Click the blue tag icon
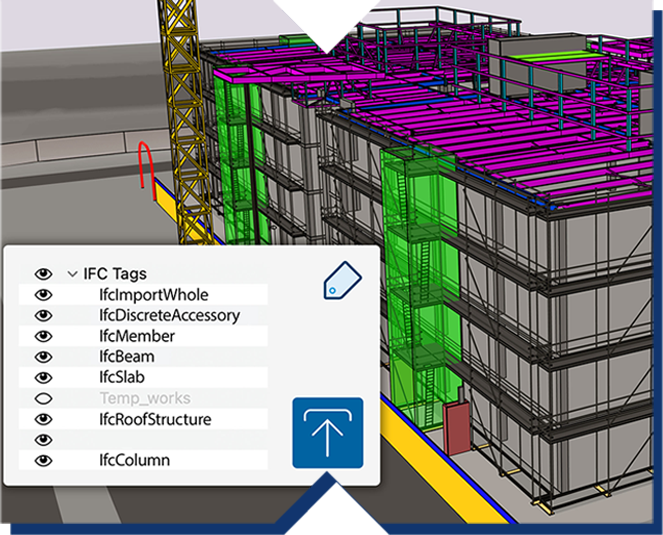The width and height of the screenshot is (663, 535). 342,280
